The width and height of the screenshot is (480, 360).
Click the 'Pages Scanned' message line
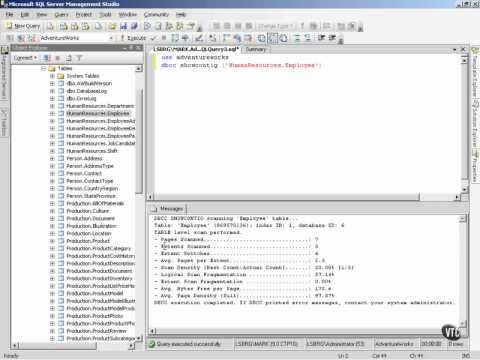236,239
